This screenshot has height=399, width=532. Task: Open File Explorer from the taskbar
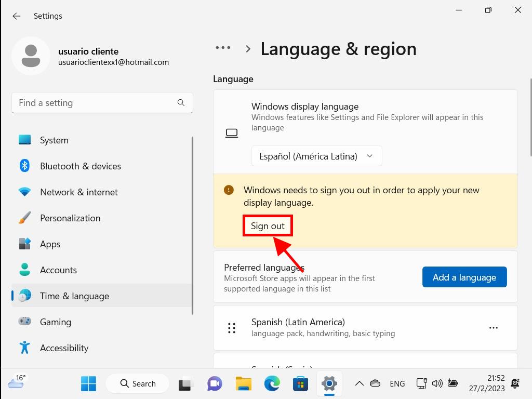pyautogui.click(x=244, y=384)
